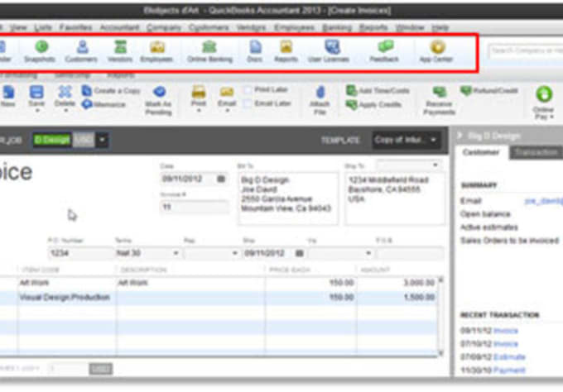Click Memorize in the invoice toolbar
This screenshot has width=563, height=392.
[103, 104]
